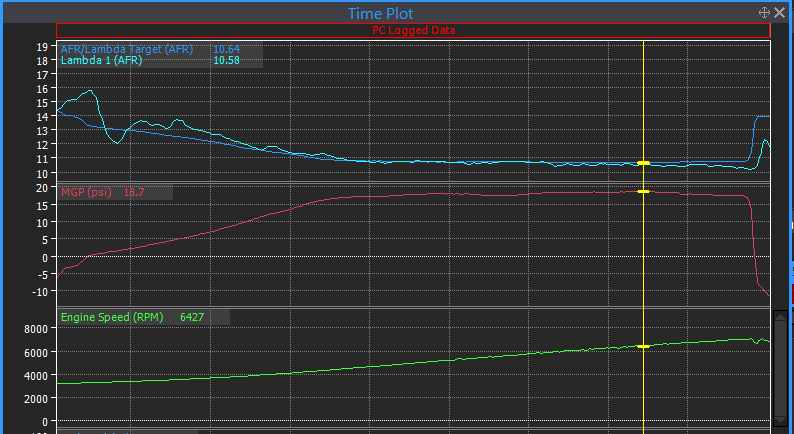
Task: Click the 8000 label on RPM axis
Action: coord(36,329)
